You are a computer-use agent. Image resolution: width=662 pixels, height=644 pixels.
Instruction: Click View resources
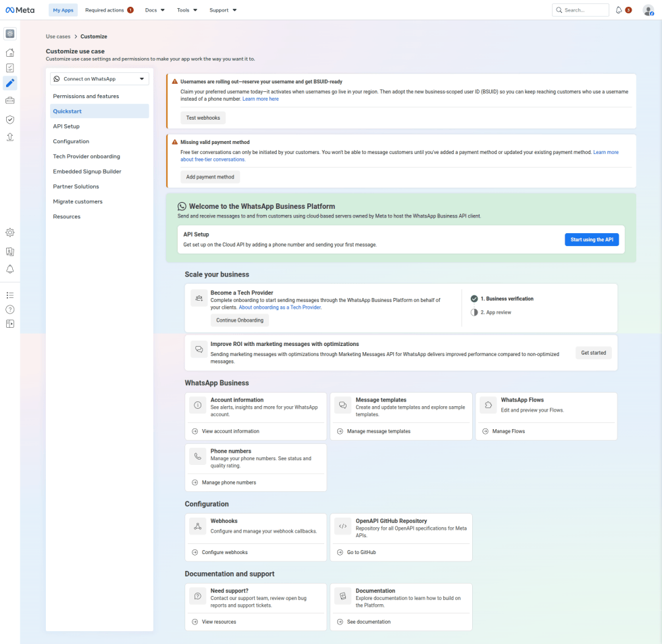219,622
